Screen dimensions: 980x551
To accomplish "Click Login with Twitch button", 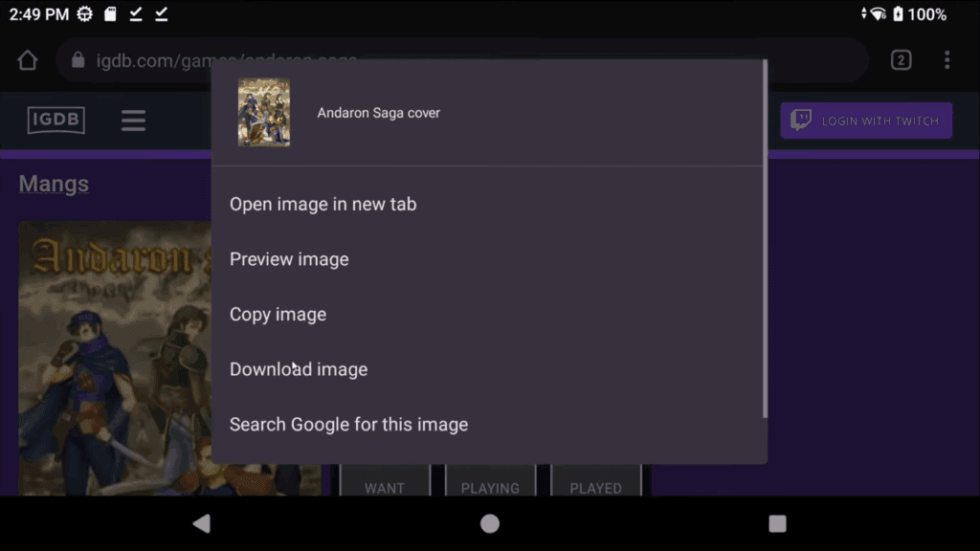I will pos(866,121).
